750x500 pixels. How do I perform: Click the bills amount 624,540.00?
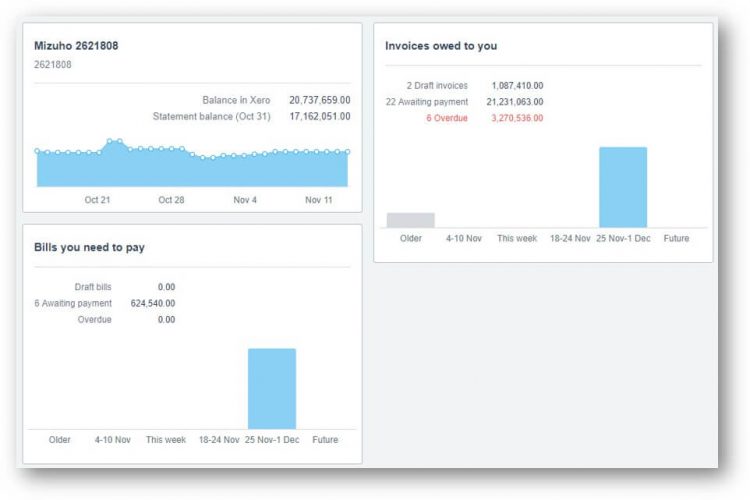click(152, 303)
